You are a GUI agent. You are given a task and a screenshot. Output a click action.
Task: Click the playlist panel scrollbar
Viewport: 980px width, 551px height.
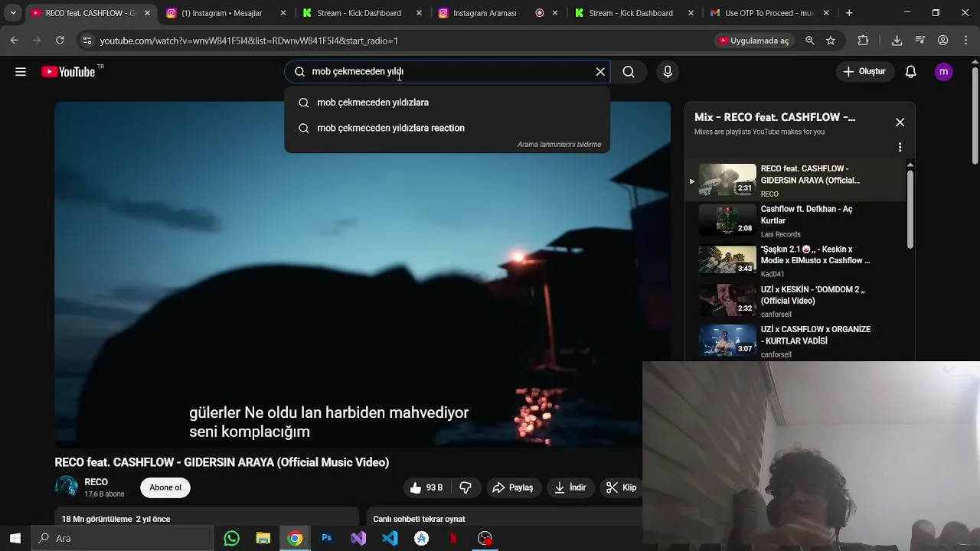click(910, 209)
